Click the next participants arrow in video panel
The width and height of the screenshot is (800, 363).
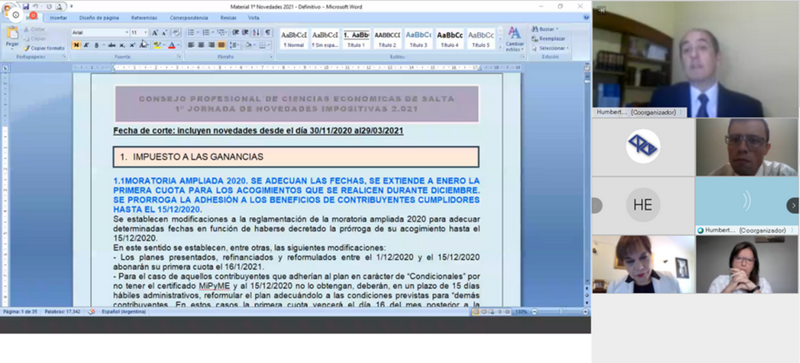click(792, 205)
